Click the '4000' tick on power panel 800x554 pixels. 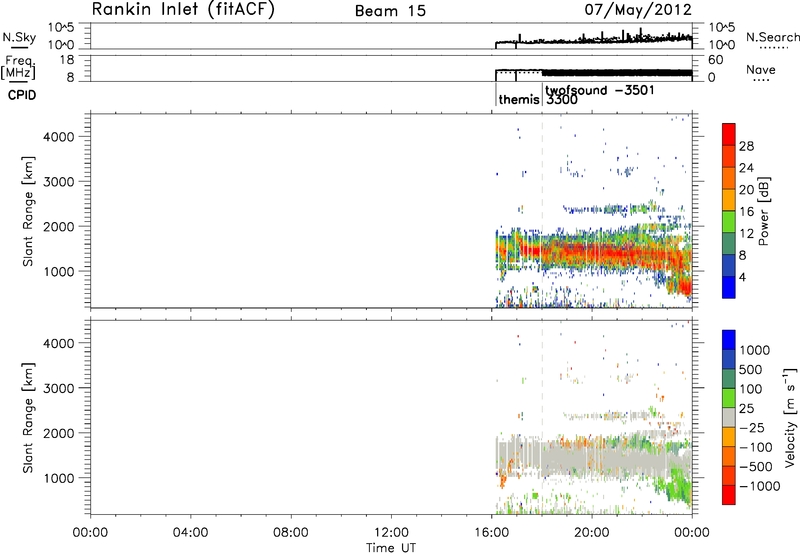click(59, 137)
